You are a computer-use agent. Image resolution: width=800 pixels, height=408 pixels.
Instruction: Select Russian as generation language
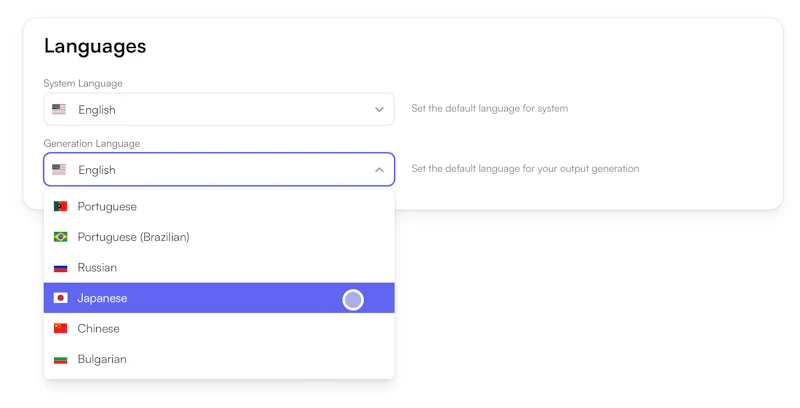97,268
